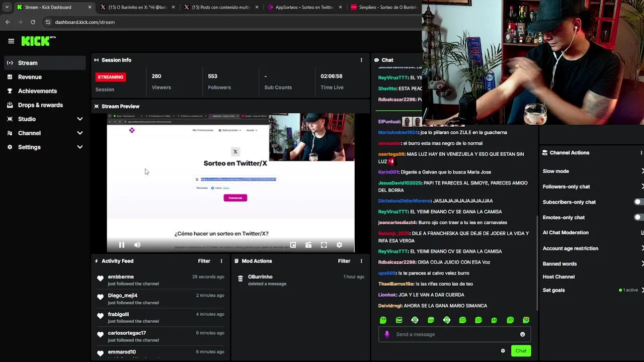
Task: Open the Activity Feed Filter dropdown
Action: [x=204, y=261]
